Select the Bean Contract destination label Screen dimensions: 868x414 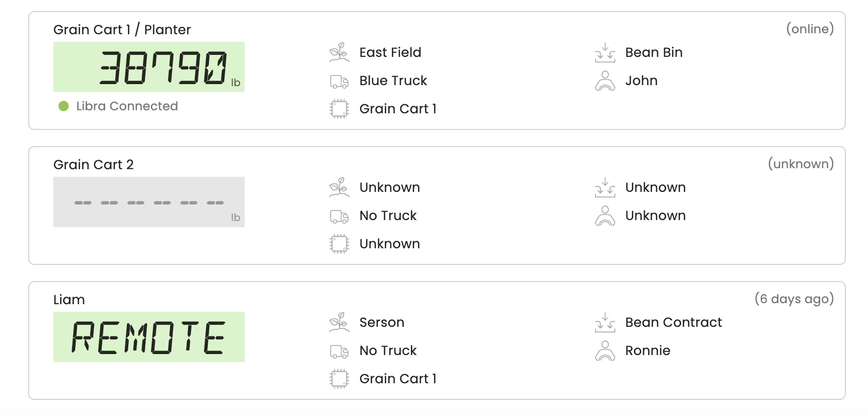coord(674,322)
